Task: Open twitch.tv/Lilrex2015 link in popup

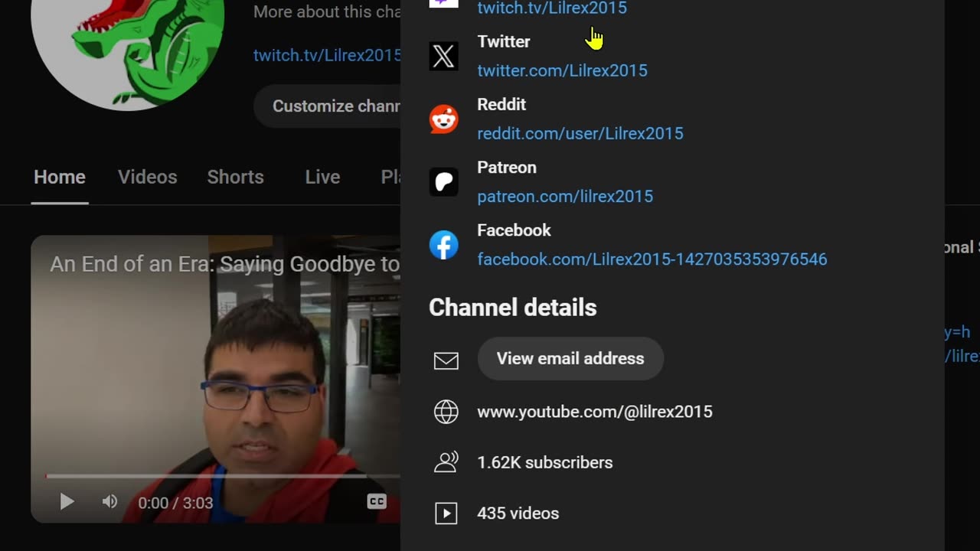Action: 552,8
